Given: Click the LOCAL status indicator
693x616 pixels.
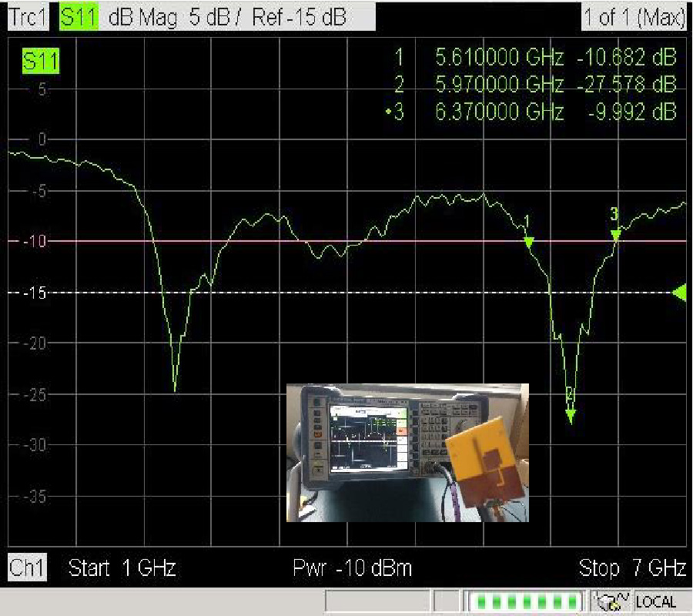Looking at the screenshot, I should pos(656,602).
